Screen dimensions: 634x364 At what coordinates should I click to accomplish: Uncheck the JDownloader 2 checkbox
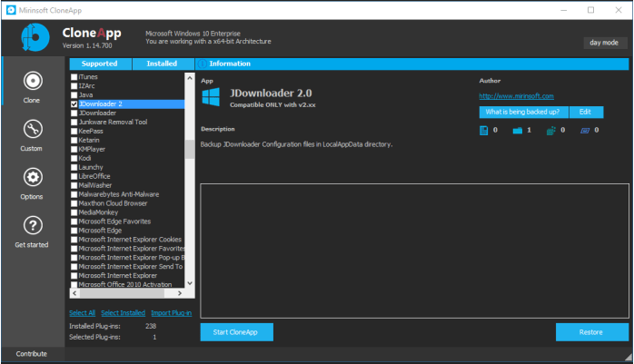pyautogui.click(x=74, y=104)
